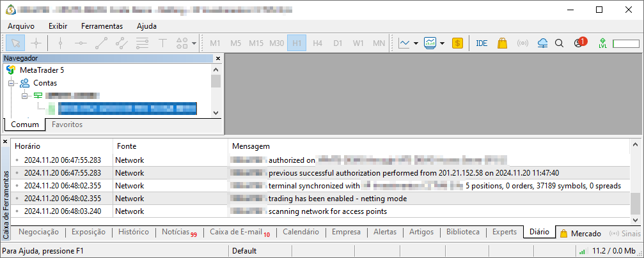Image resolution: width=644 pixels, height=258 pixels.
Task: Expand the shapes objects dropdown
Action: click(194, 43)
